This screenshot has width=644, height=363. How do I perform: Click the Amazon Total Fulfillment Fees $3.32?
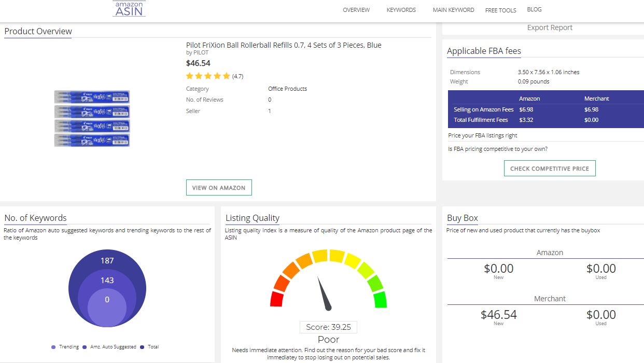(x=526, y=120)
